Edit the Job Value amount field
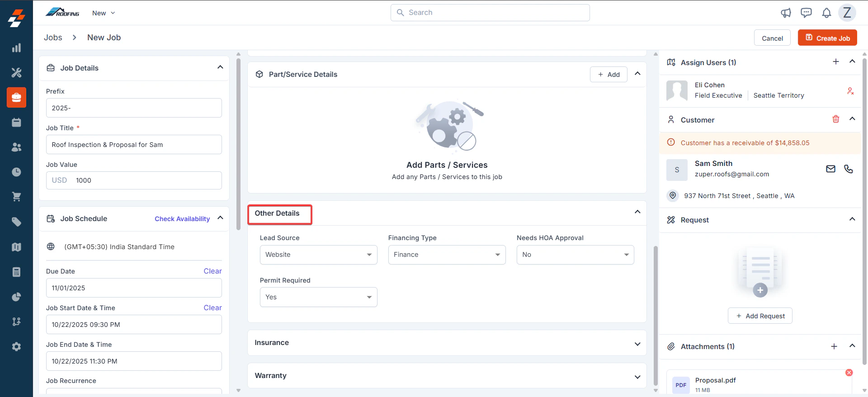The image size is (868, 397). [134, 180]
